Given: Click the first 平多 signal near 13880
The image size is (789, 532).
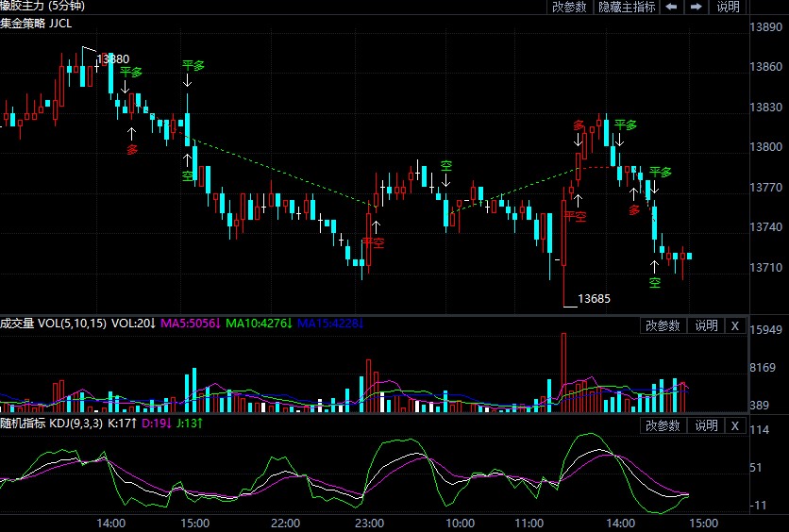Looking at the screenshot, I should point(131,72).
